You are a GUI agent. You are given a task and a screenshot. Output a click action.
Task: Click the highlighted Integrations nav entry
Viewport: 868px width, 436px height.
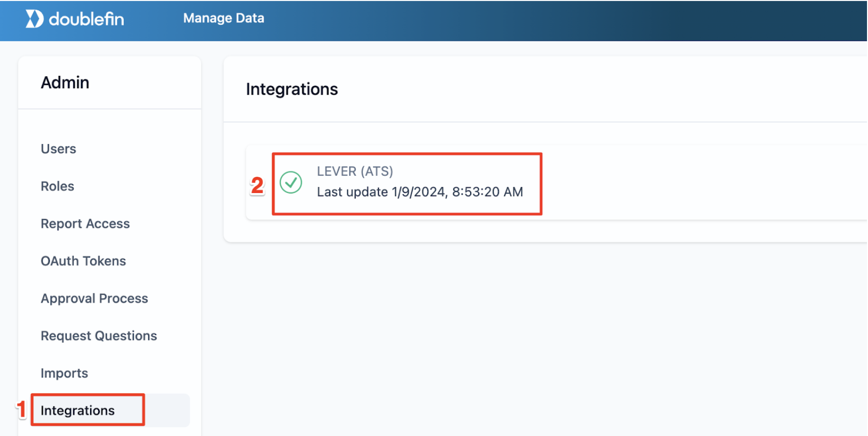pyautogui.click(x=77, y=410)
